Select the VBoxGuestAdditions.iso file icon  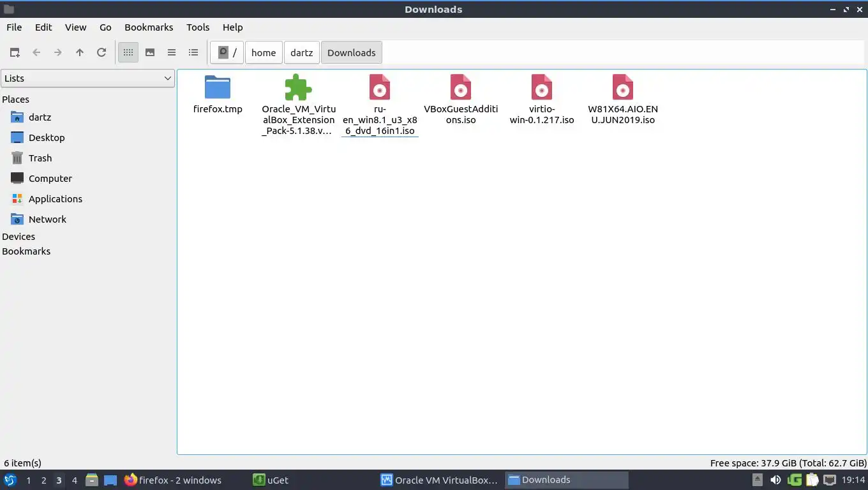pyautogui.click(x=461, y=87)
